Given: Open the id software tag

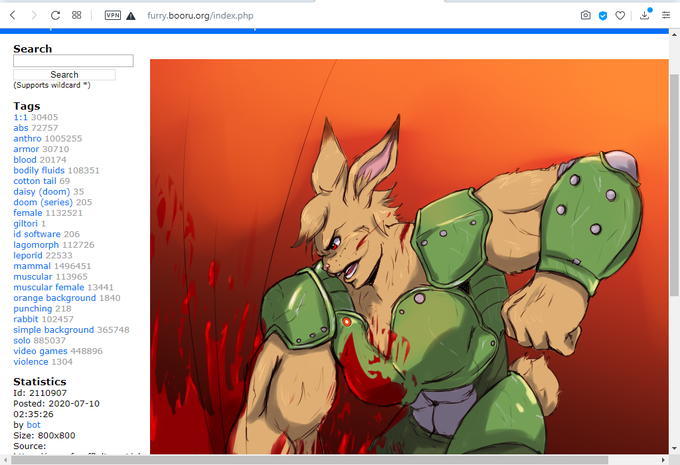Looking at the screenshot, I should (x=37, y=234).
